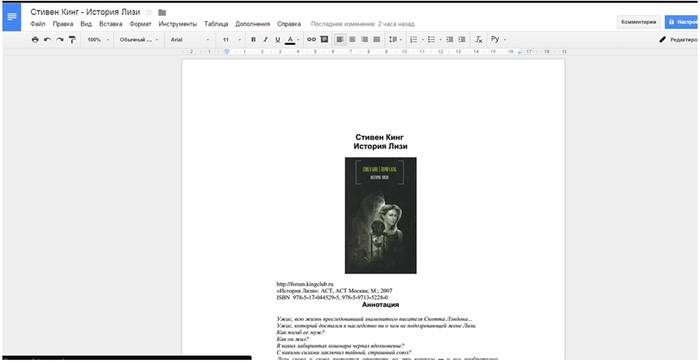This screenshot has width=700, height=363.
Task: Click the line 'Как погиб ее муж?'
Action: [300, 333]
